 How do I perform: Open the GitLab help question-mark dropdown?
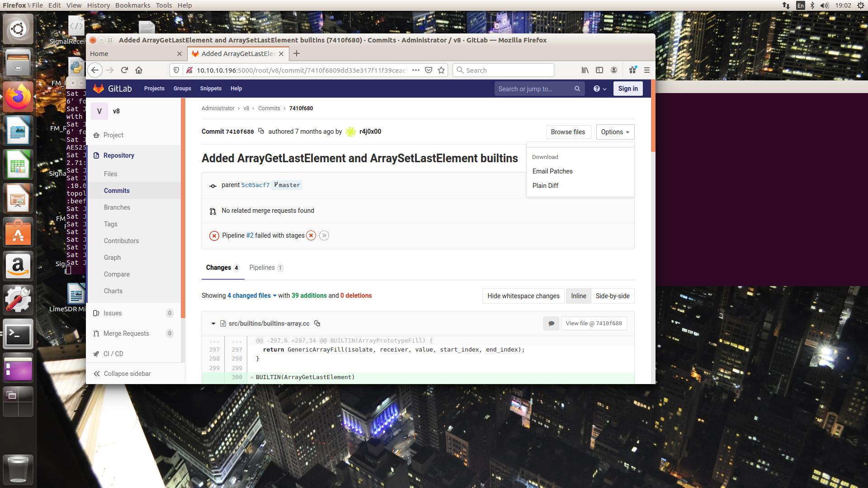[x=599, y=89]
